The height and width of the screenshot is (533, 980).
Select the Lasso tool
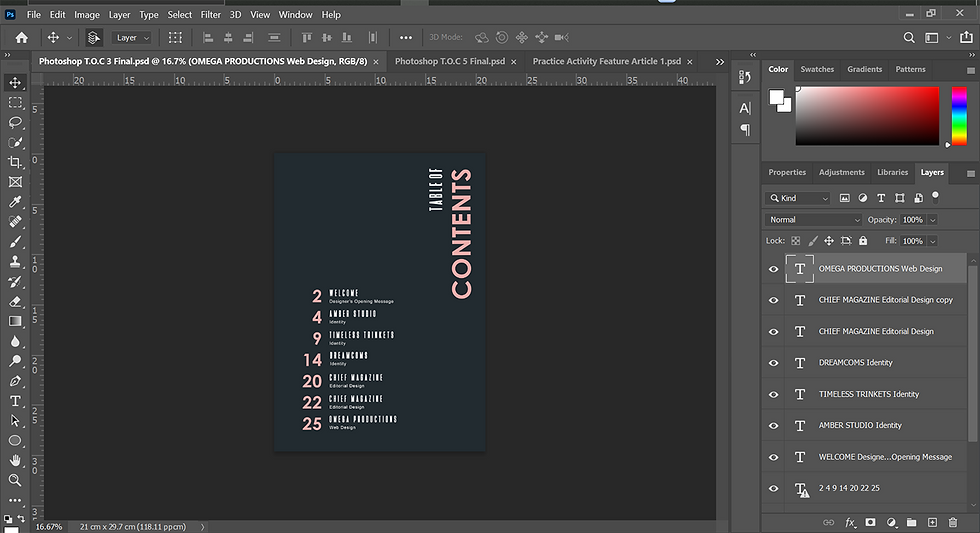point(15,122)
